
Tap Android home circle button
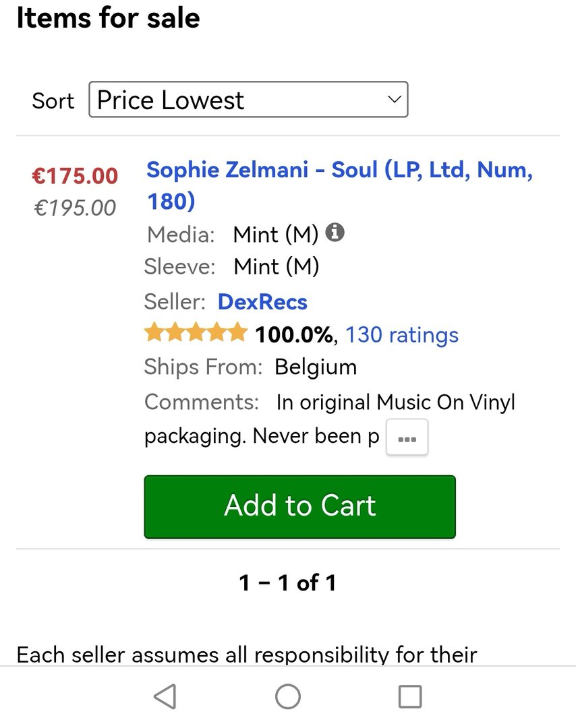pos(288,696)
